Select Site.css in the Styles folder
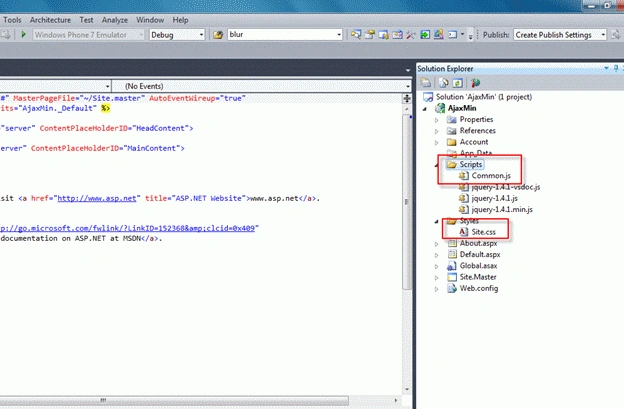Viewport: 624px width, 409px height. click(x=484, y=232)
